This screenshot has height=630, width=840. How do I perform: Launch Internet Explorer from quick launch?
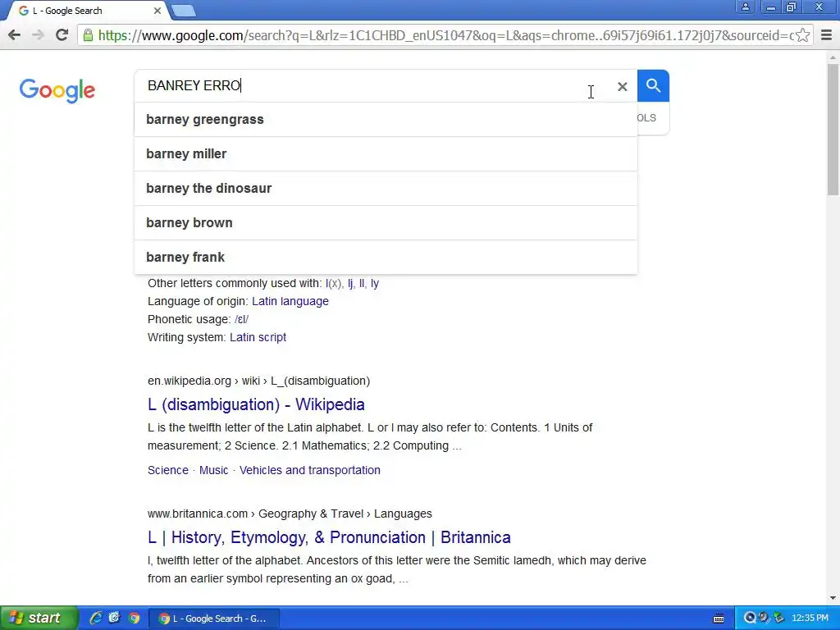click(96, 619)
